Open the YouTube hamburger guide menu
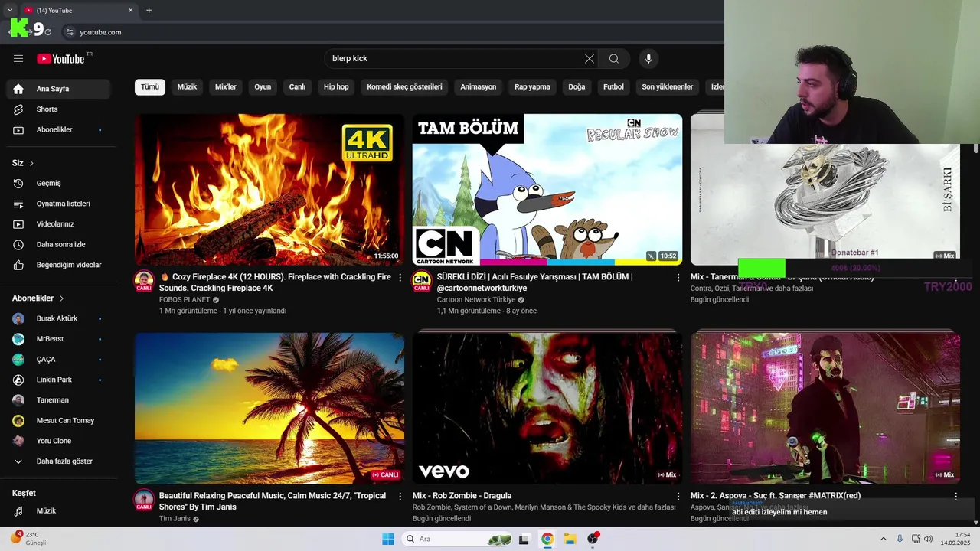 coord(18,59)
